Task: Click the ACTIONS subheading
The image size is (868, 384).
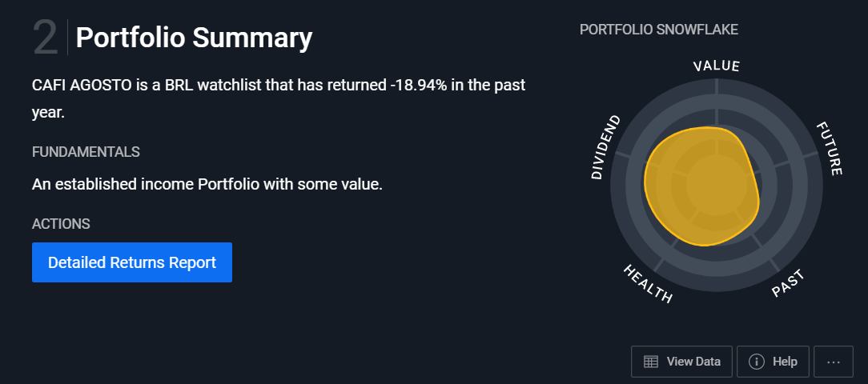Action: point(61,224)
